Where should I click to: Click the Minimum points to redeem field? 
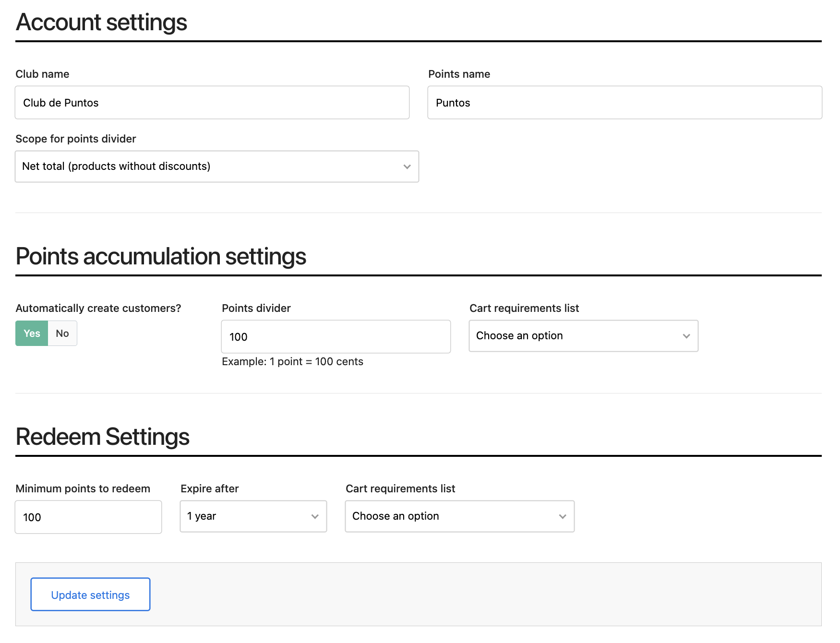click(88, 517)
